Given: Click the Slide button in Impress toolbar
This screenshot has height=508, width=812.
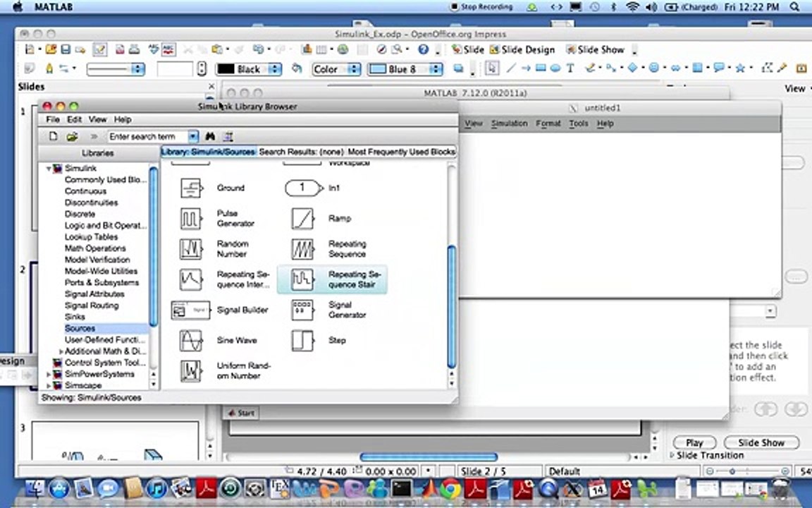Looking at the screenshot, I should point(467,50).
